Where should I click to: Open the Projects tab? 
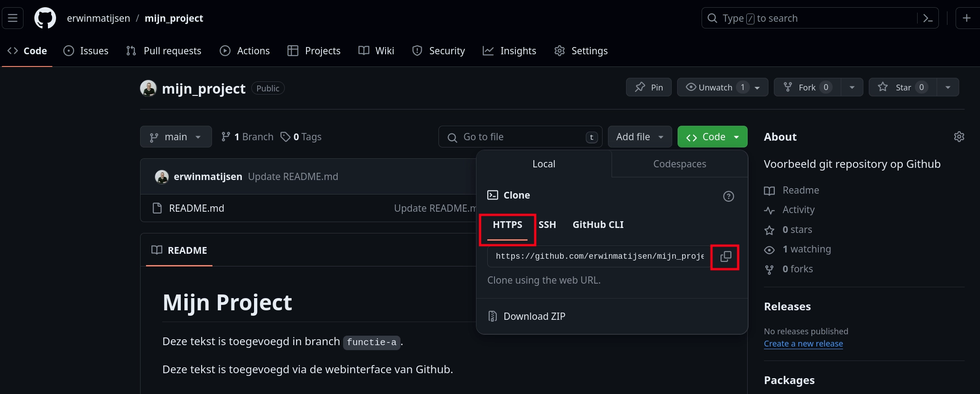[314, 51]
